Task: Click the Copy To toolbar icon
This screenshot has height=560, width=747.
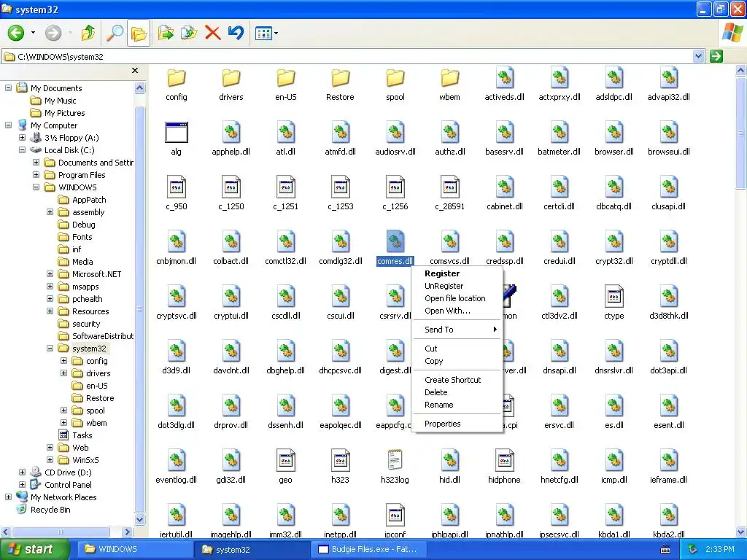Action: click(x=189, y=33)
